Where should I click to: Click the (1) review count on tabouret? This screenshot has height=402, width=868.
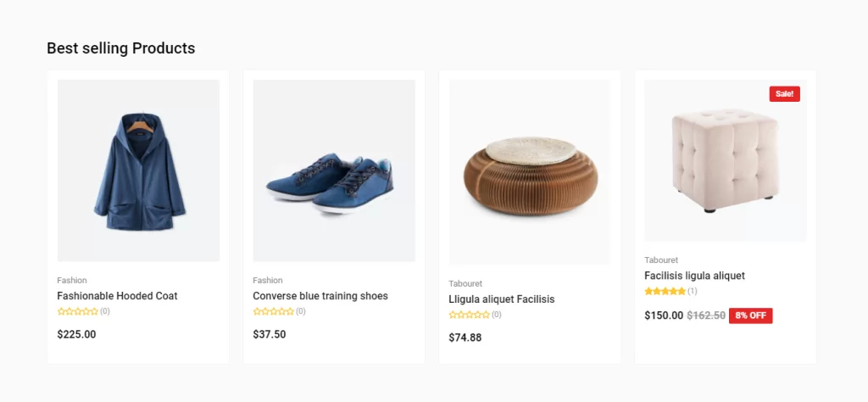coord(693,291)
